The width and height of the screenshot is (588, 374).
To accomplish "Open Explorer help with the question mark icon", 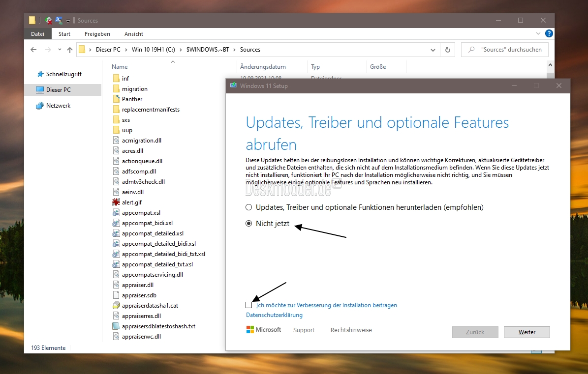I will click(549, 33).
